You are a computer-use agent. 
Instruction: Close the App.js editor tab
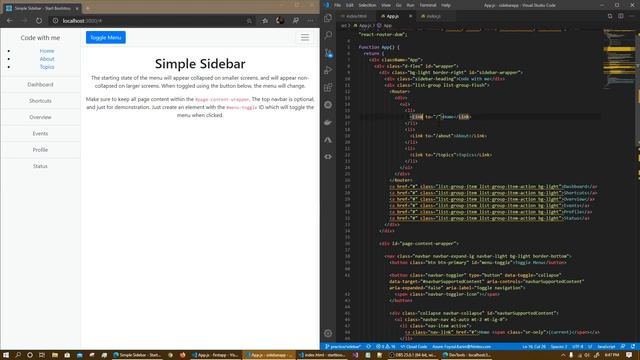click(410, 16)
